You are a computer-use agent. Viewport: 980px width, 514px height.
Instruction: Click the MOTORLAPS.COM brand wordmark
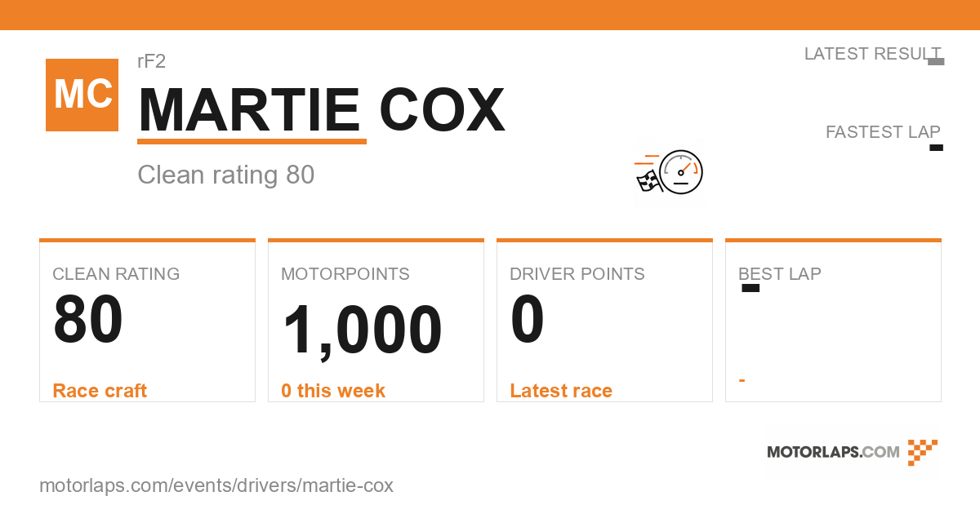833,452
